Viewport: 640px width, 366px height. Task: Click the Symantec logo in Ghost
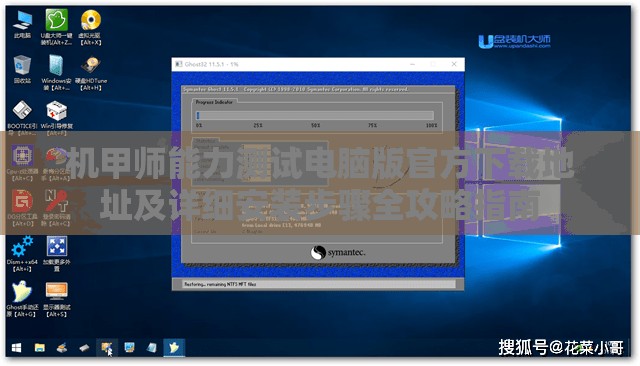(x=338, y=253)
